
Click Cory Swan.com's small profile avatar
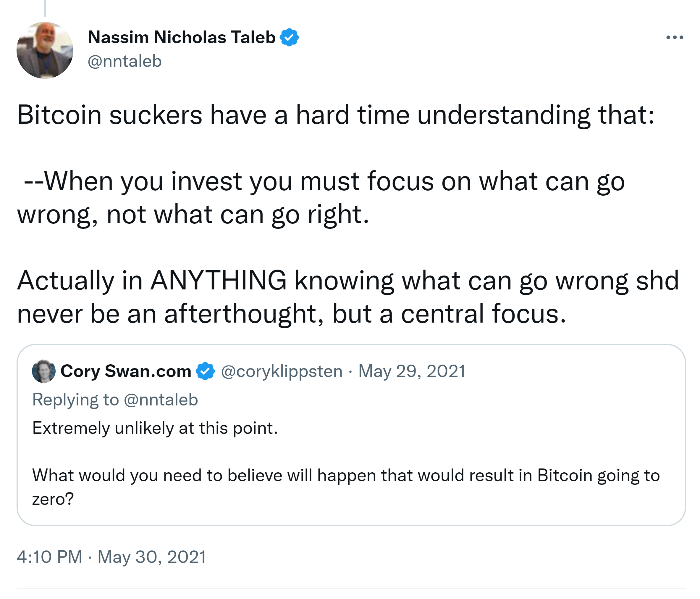43,371
